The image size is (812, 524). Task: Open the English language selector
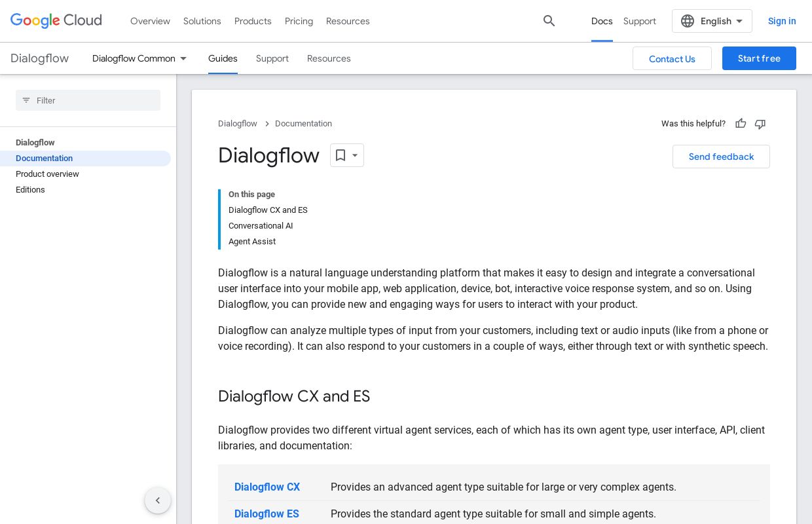click(x=712, y=21)
